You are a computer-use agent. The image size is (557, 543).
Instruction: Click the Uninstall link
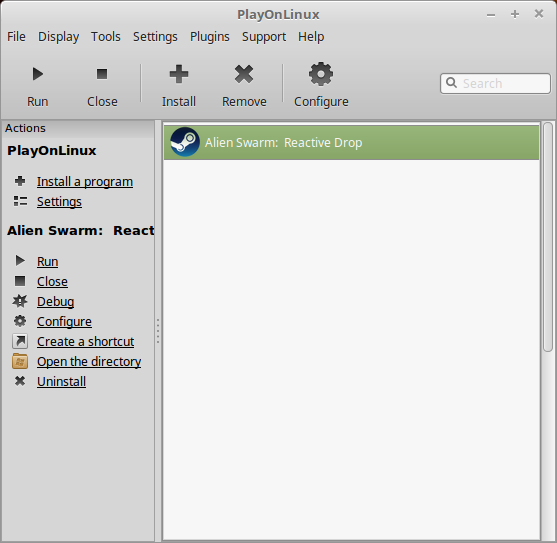click(x=61, y=381)
